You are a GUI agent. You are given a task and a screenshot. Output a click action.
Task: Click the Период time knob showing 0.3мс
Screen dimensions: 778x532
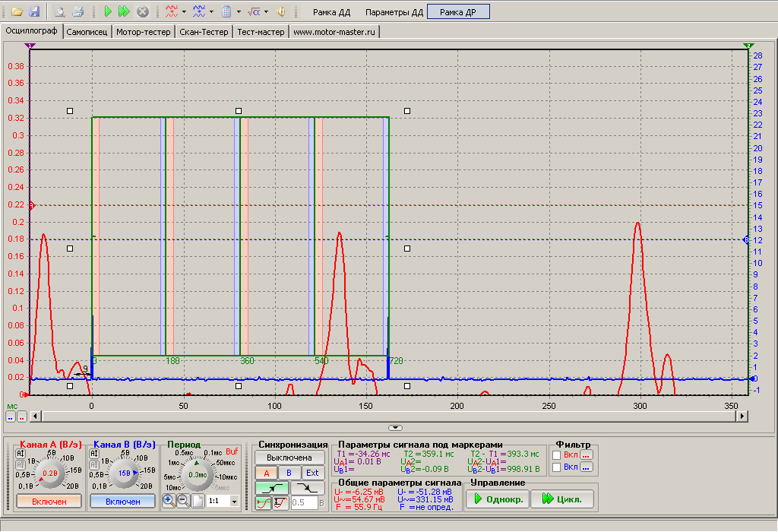[x=198, y=475]
